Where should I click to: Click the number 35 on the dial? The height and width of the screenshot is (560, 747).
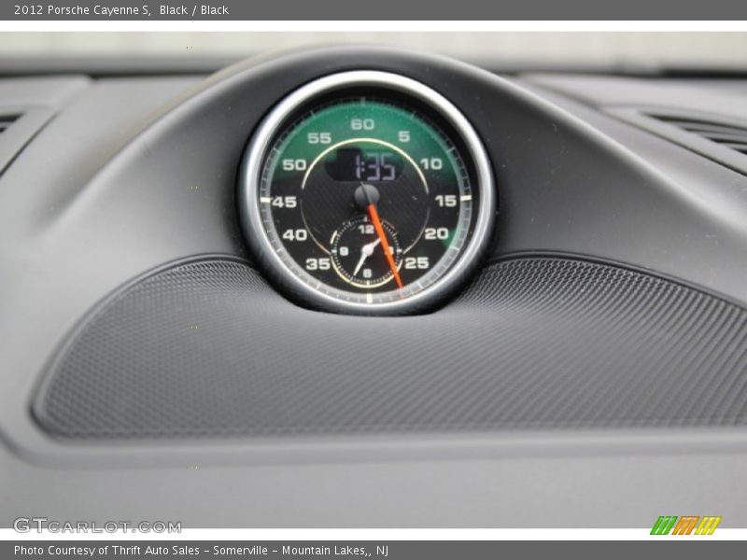coord(317,264)
